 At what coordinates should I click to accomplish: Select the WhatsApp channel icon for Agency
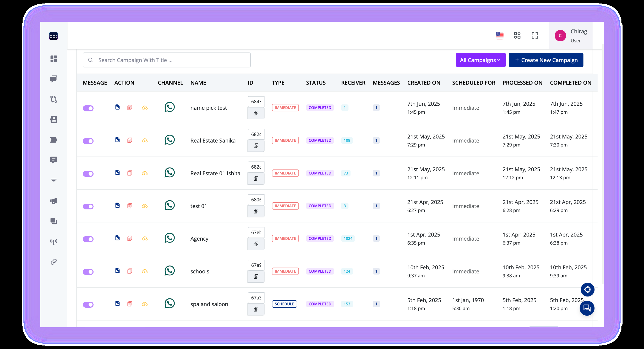170,238
